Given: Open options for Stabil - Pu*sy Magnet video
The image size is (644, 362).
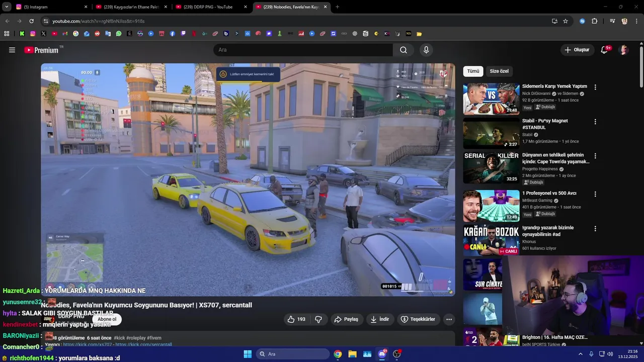Looking at the screenshot, I should point(595,122).
